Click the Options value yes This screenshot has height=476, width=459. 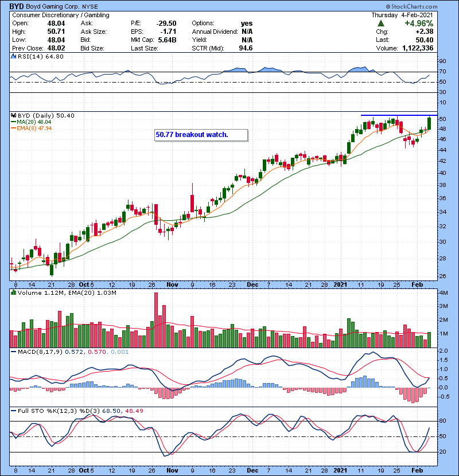click(247, 24)
